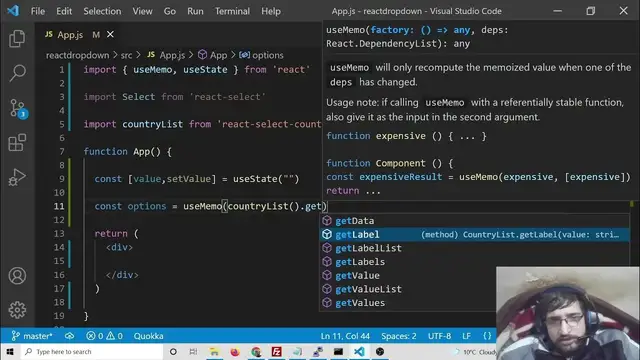The image size is (640, 360).
Task: Open errors and warnings count in status bar
Action: click(x=104, y=336)
